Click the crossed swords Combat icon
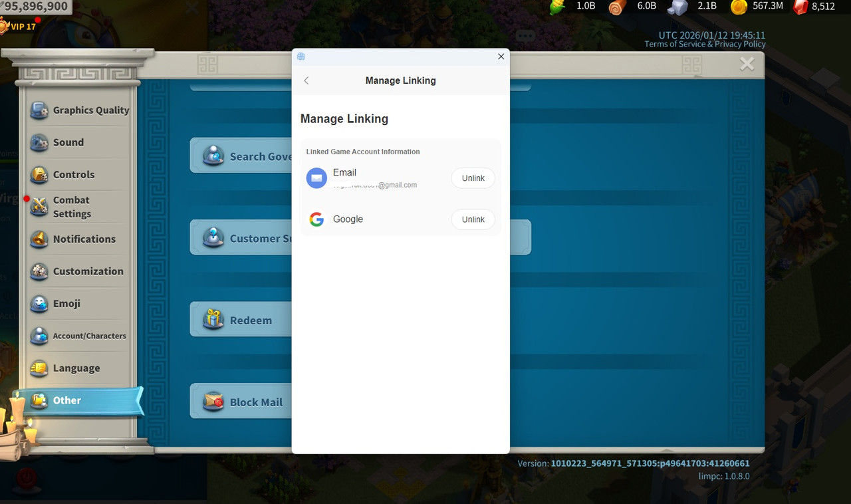851x504 pixels. pos(39,207)
